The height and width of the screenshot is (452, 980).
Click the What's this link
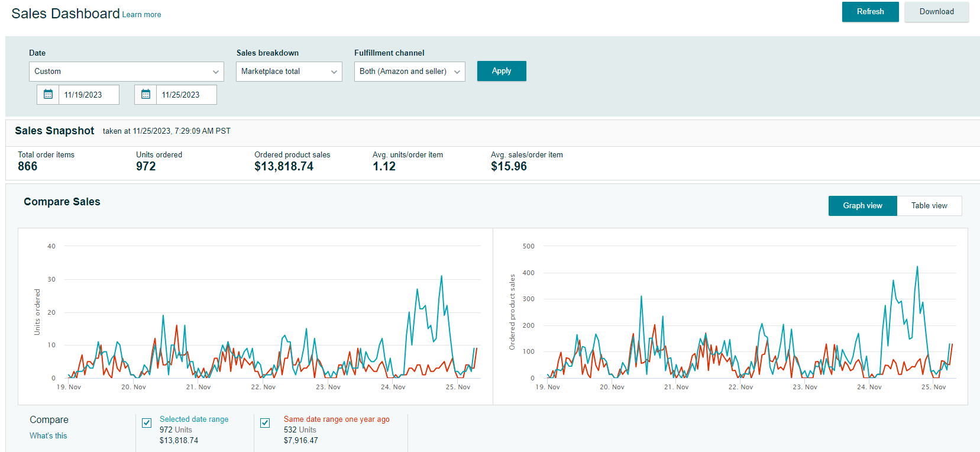point(48,436)
